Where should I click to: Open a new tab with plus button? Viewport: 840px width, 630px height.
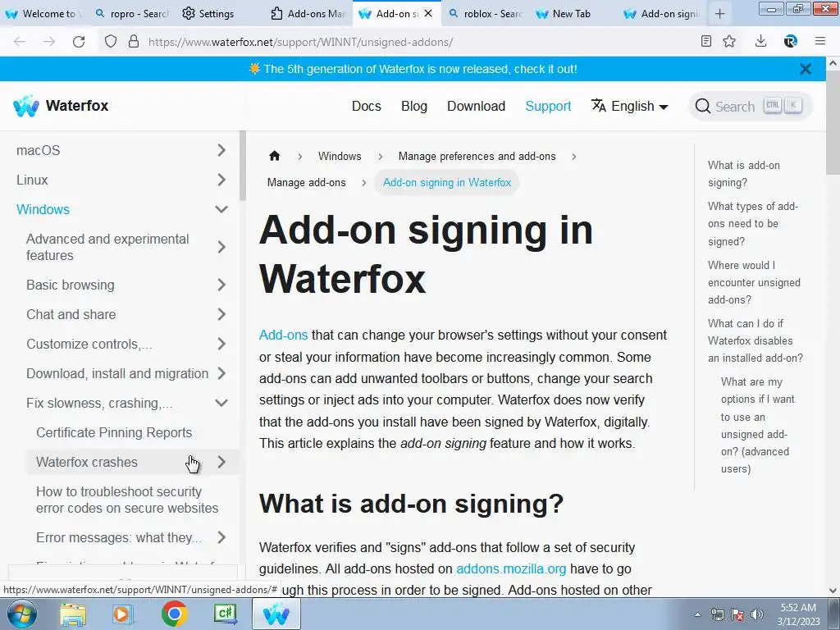pos(720,14)
